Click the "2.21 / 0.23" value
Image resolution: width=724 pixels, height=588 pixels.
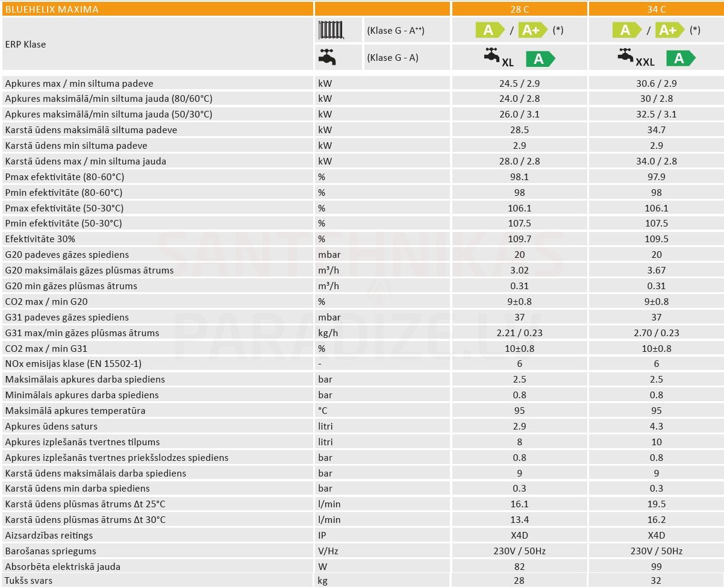519,333
